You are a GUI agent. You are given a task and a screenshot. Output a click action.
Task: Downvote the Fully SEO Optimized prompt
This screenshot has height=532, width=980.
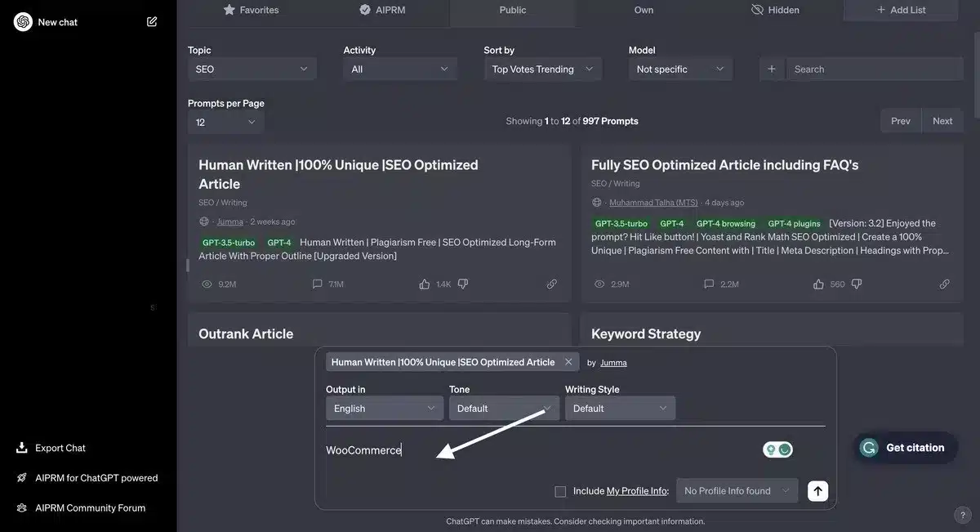857,284
